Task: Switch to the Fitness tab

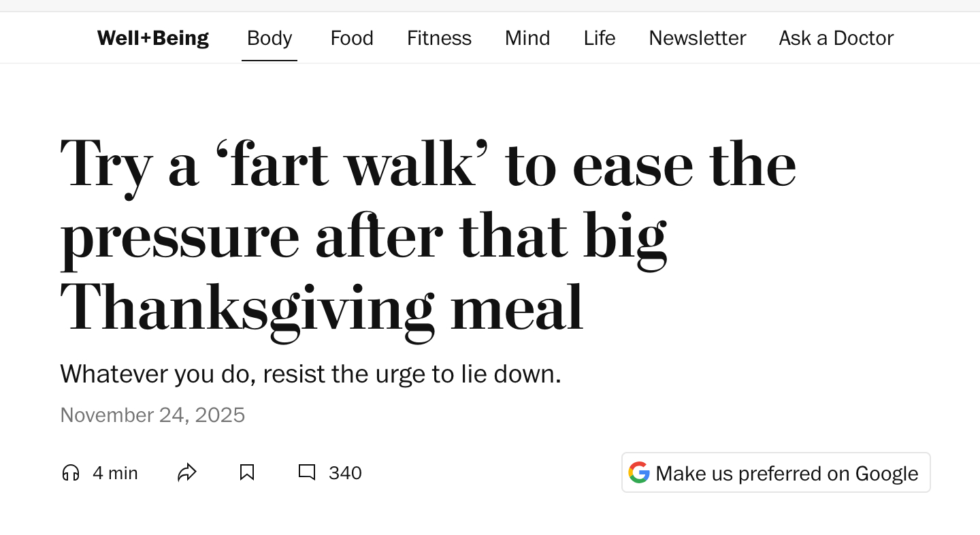Action: (439, 38)
